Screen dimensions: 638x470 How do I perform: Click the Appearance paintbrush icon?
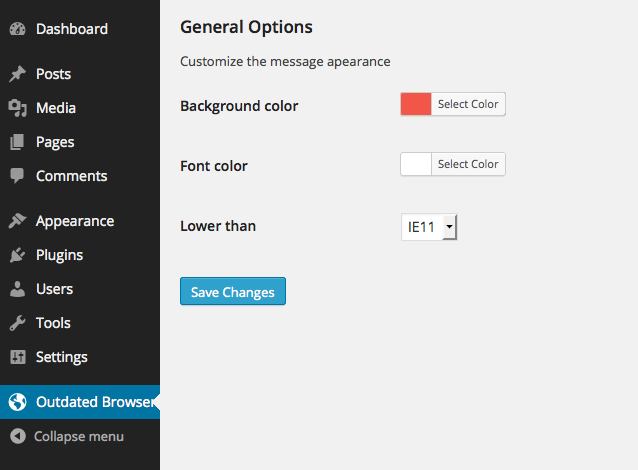pyautogui.click(x=17, y=221)
